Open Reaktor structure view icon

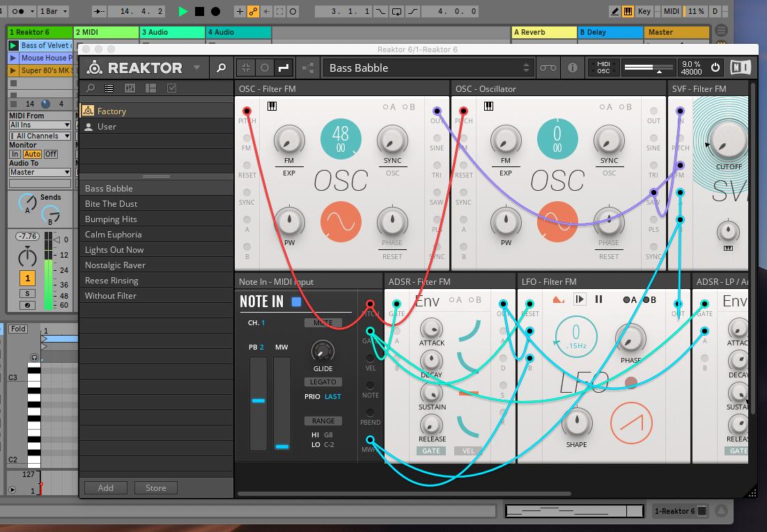point(308,68)
